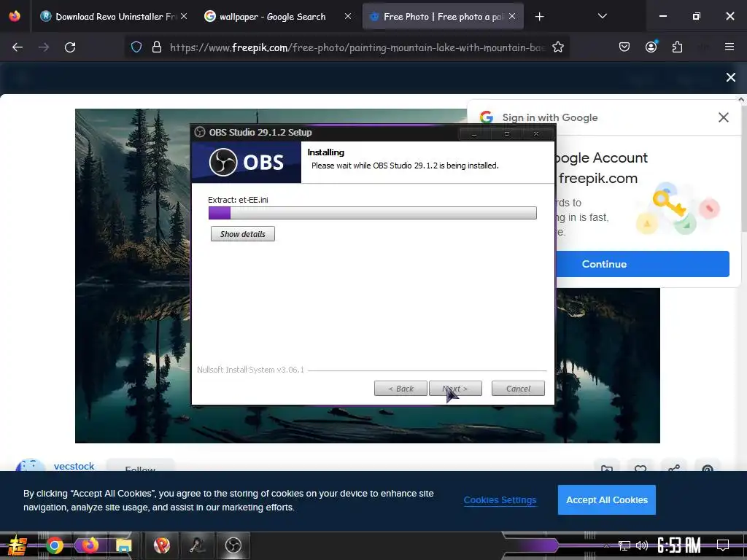Open Cookies Settings link
The width and height of the screenshot is (747, 560).
click(500, 500)
